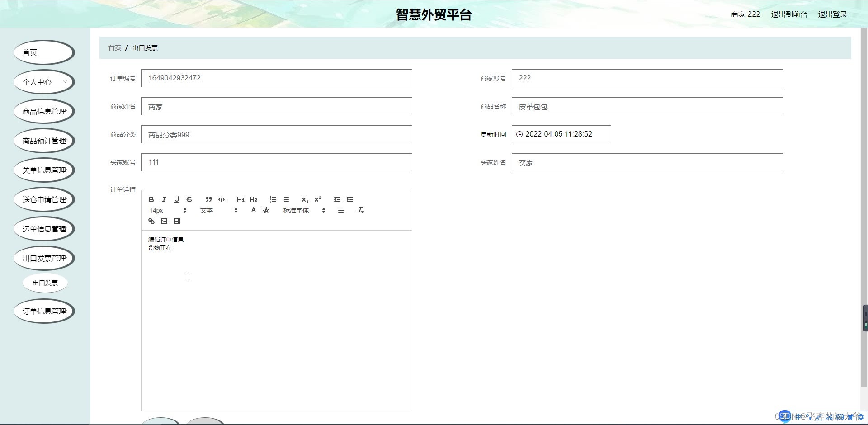Open 订单信息管理 in the sidebar

coord(44,311)
